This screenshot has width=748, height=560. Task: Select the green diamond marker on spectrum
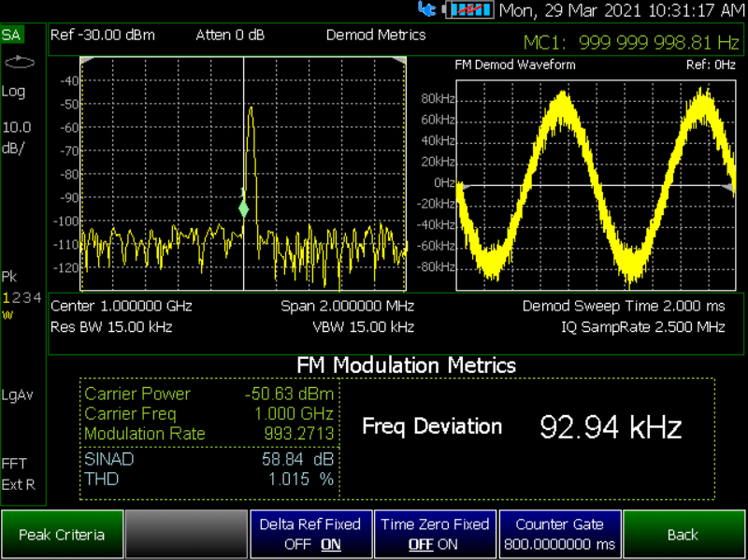coord(244,208)
